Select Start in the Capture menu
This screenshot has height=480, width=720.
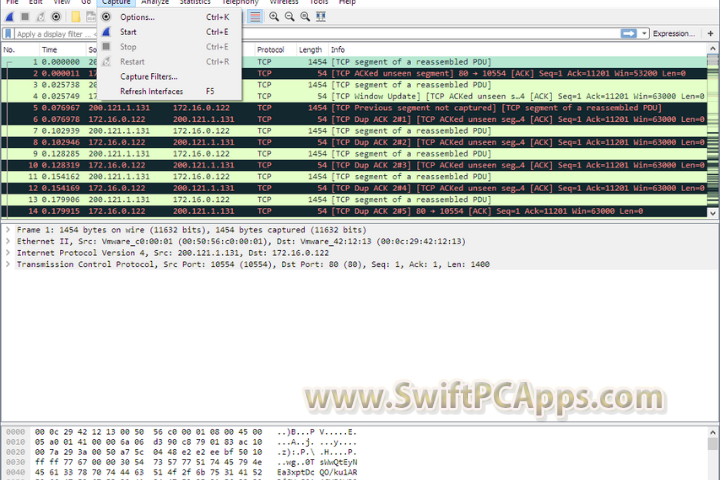(169, 32)
